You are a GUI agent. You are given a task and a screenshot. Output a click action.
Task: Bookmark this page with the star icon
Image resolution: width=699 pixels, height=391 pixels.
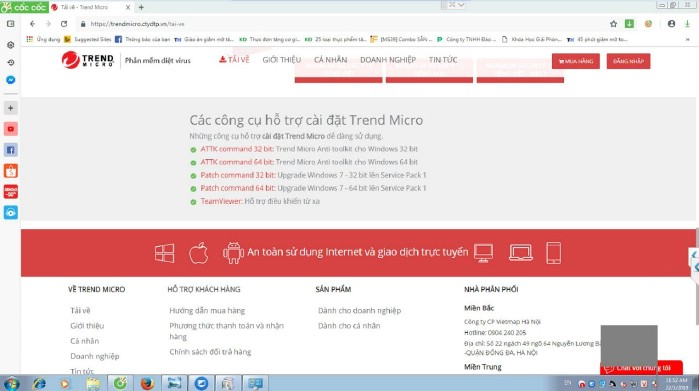tap(613, 24)
